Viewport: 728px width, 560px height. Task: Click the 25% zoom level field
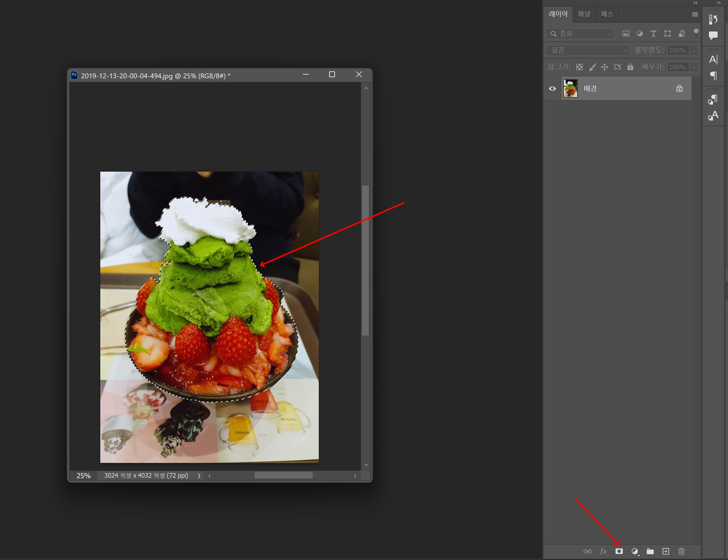pos(83,475)
